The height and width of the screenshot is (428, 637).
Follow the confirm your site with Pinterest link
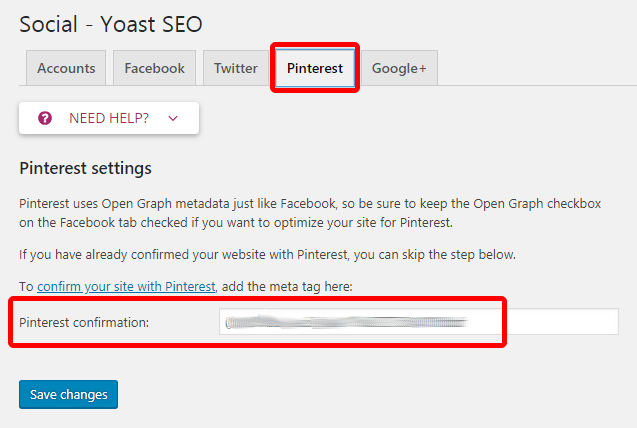click(x=126, y=287)
